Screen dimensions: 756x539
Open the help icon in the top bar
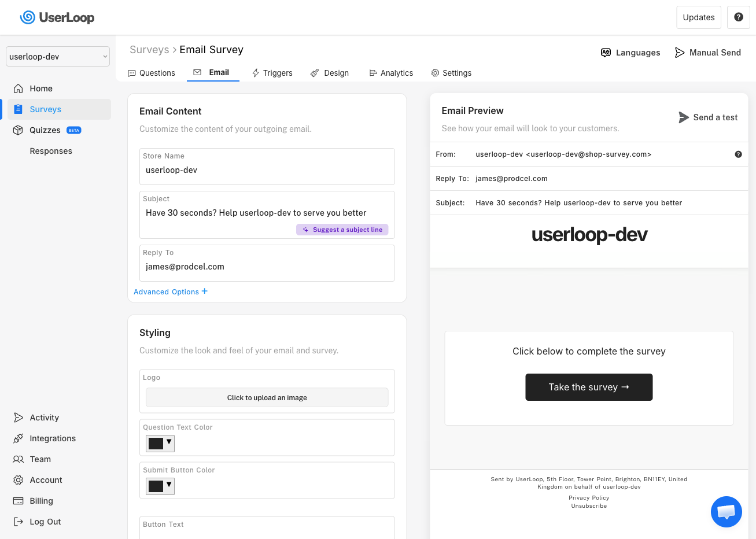(x=738, y=17)
